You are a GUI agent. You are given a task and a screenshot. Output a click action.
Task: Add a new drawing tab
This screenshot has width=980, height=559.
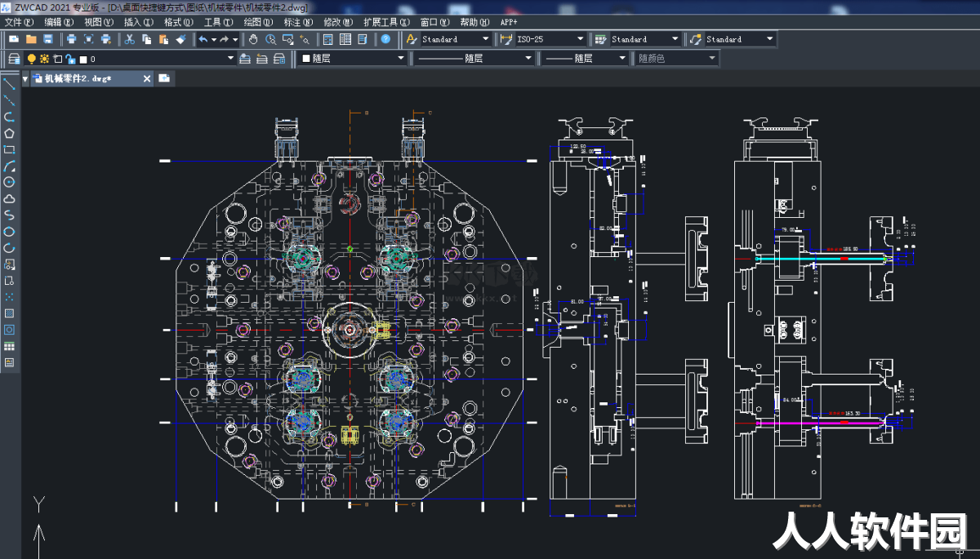click(x=164, y=78)
